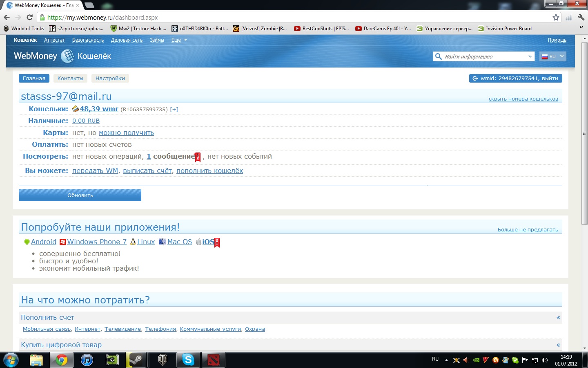Click the wmid выйти logout button
Image resolution: width=588 pixels, height=368 pixels.
click(x=516, y=79)
